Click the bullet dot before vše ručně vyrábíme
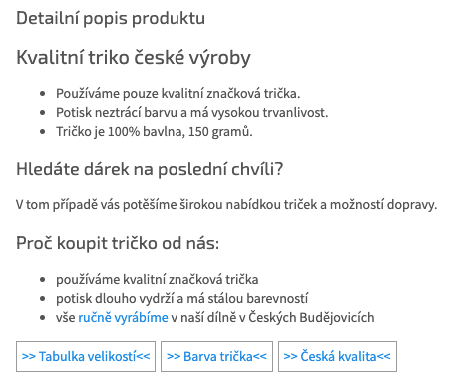 [42, 317]
